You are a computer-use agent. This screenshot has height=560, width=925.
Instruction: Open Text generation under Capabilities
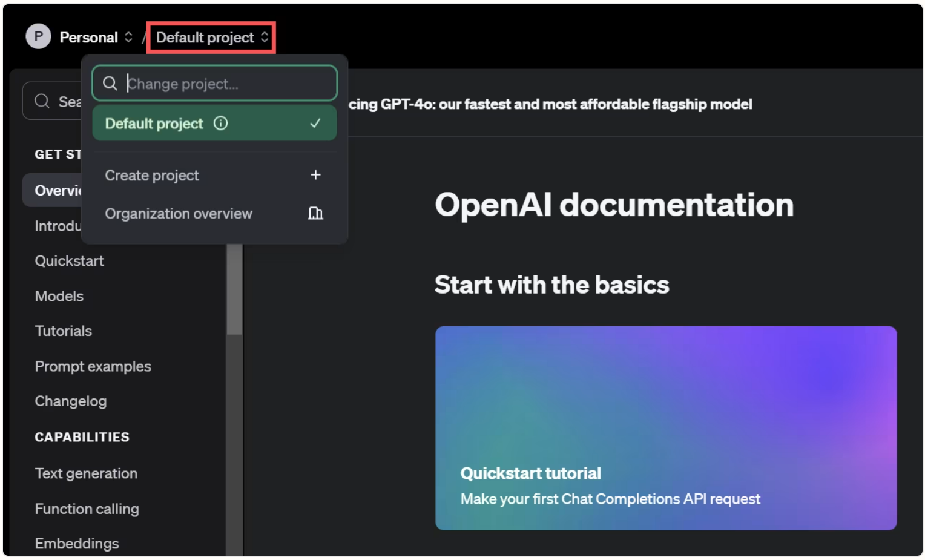click(x=86, y=473)
